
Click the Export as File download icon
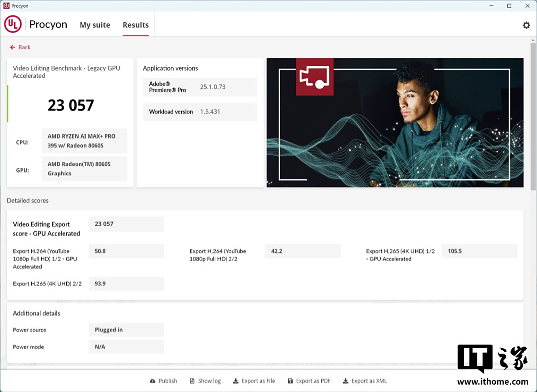(x=236, y=381)
